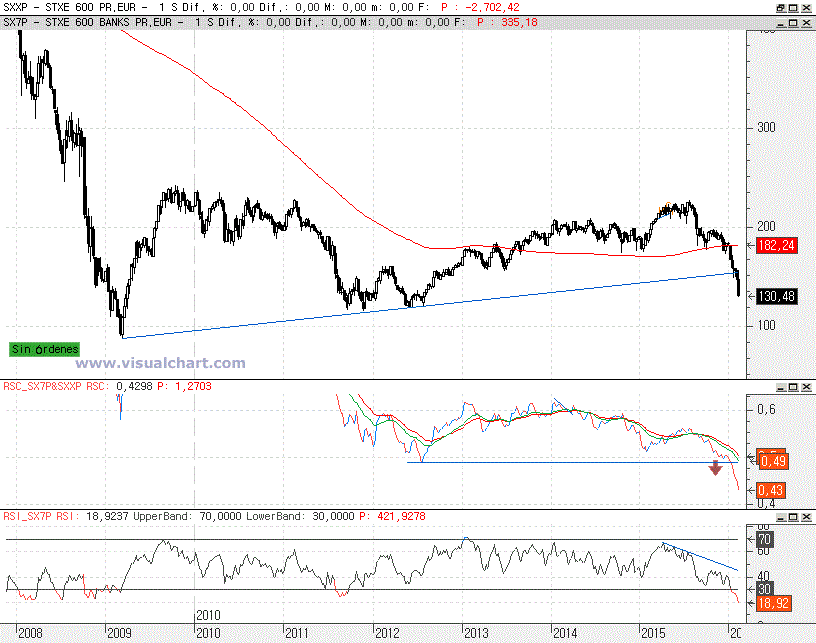Click the 2014 label on time axis

click(565, 633)
